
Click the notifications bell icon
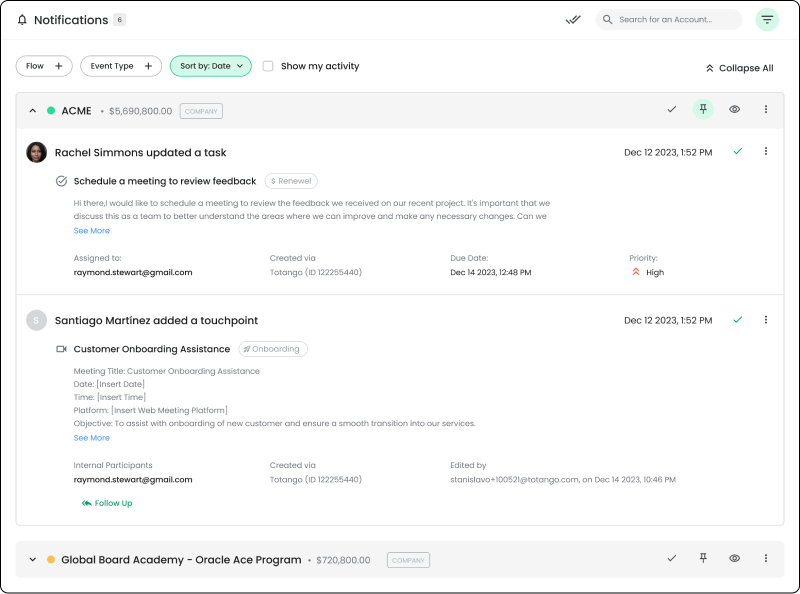tap(22, 20)
